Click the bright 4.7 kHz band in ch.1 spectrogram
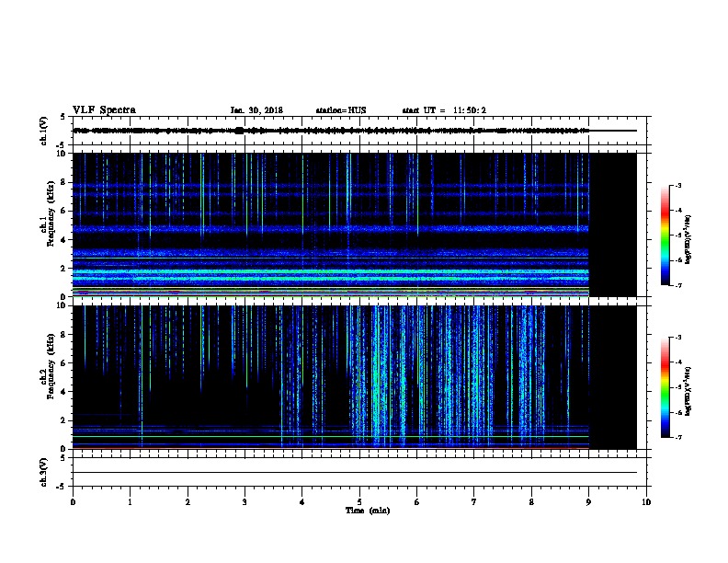728x563 pixels. (331, 229)
